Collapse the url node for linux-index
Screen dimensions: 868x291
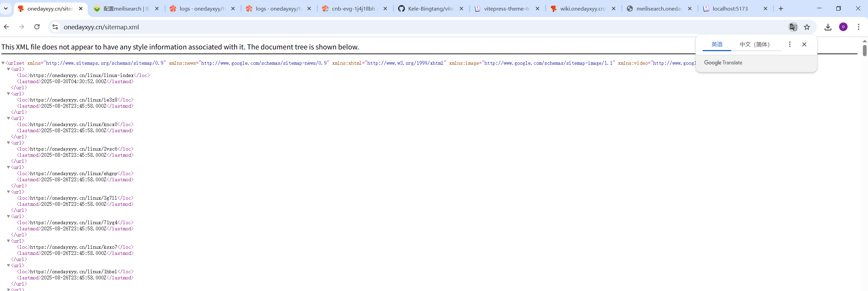point(9,69)
